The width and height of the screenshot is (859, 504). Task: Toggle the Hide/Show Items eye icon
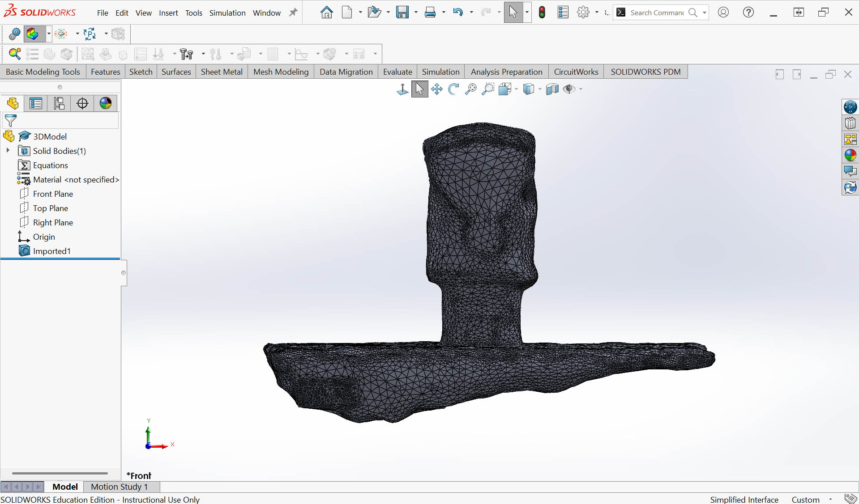568,89
